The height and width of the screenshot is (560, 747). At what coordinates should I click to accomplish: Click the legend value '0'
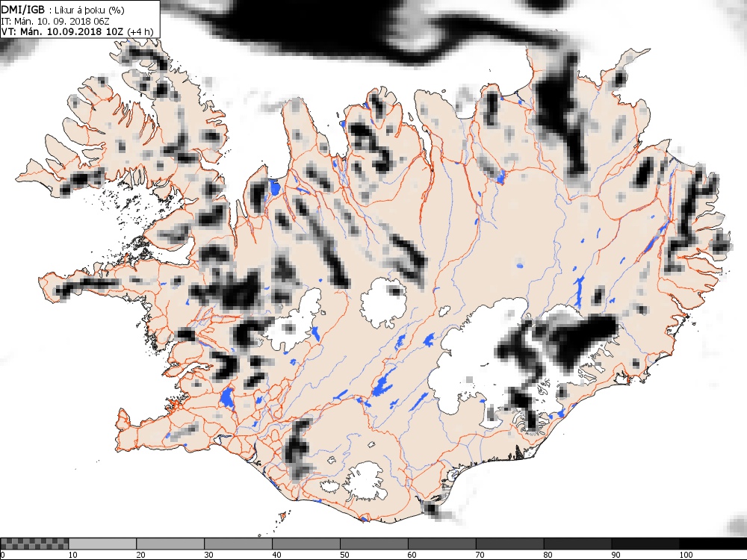[3, 555]
